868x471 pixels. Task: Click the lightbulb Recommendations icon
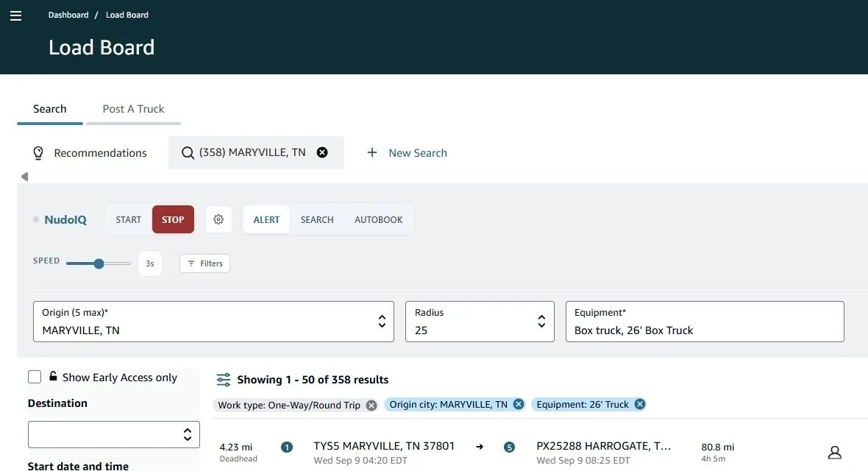[38, 153]
